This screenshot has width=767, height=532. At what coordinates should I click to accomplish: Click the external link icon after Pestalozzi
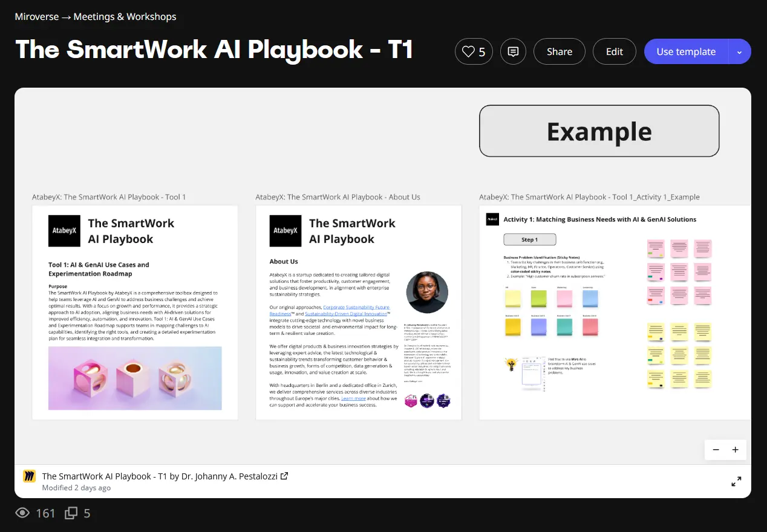pyautogui.click(x=284, y=476)
